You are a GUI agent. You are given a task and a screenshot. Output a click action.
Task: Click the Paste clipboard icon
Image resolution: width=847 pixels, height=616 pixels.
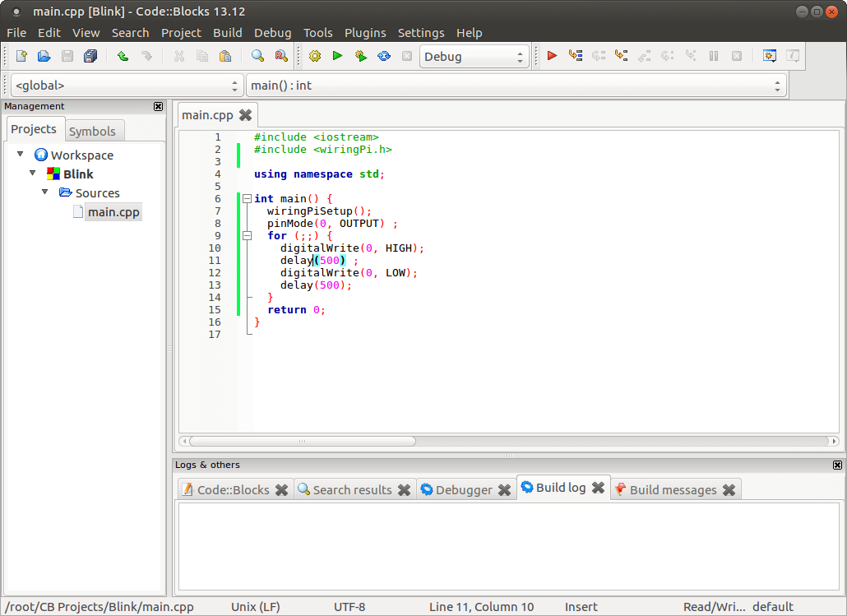tap(225, 56)
